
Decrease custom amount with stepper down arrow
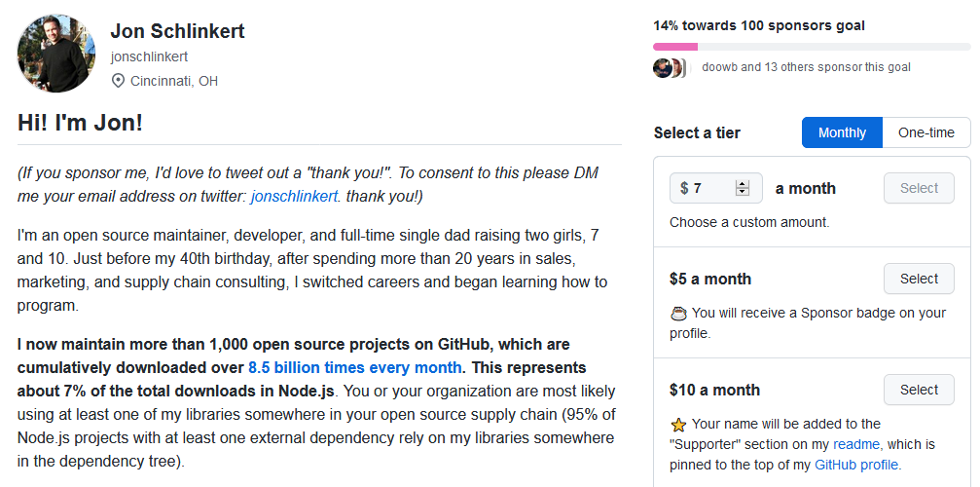(x=742, y=192)
